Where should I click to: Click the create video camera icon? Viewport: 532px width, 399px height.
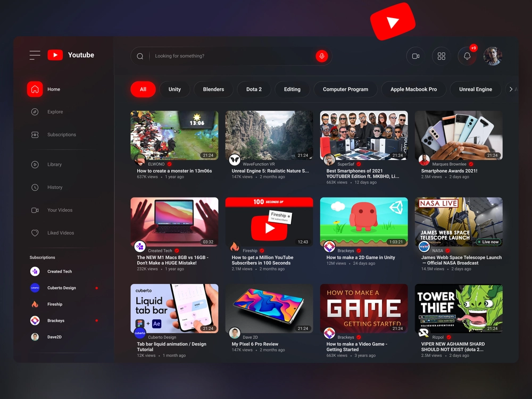pyautogui.click(x=415, y=56)
